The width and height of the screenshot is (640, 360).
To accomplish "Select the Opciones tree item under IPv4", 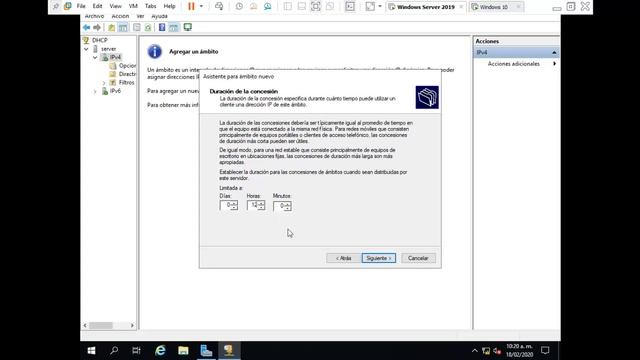I will (x=127, y=66).
